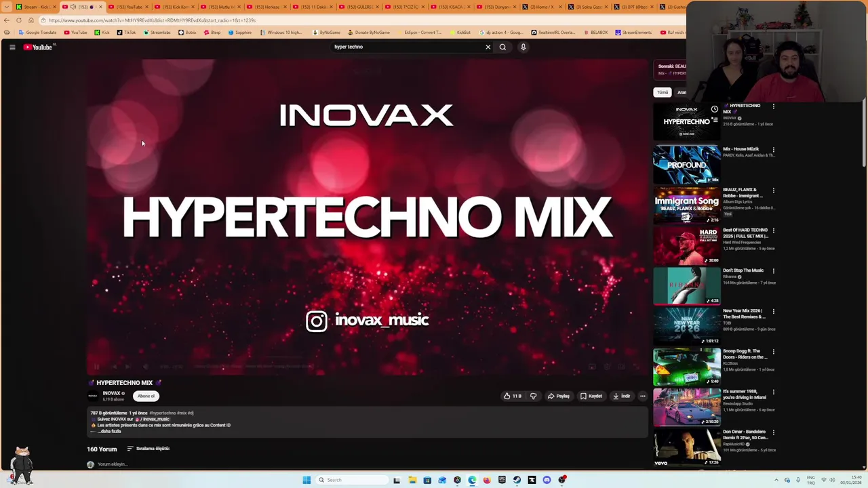Dislike the video with thumbs-down
This screenshot has height=488, width=868.
533,396
